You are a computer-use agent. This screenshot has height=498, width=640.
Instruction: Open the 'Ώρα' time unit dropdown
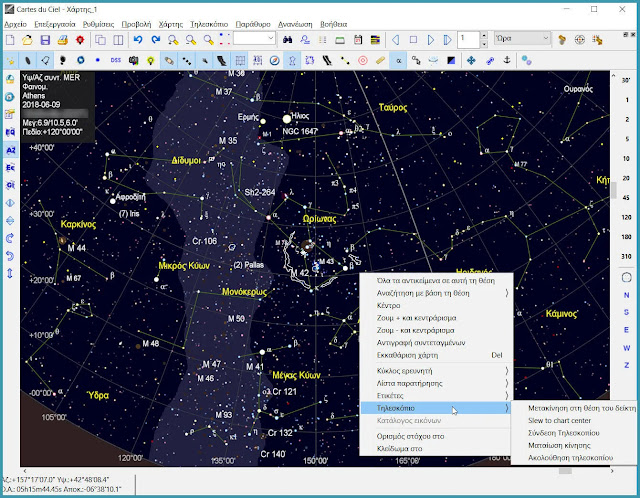click(x=546, y=38)
